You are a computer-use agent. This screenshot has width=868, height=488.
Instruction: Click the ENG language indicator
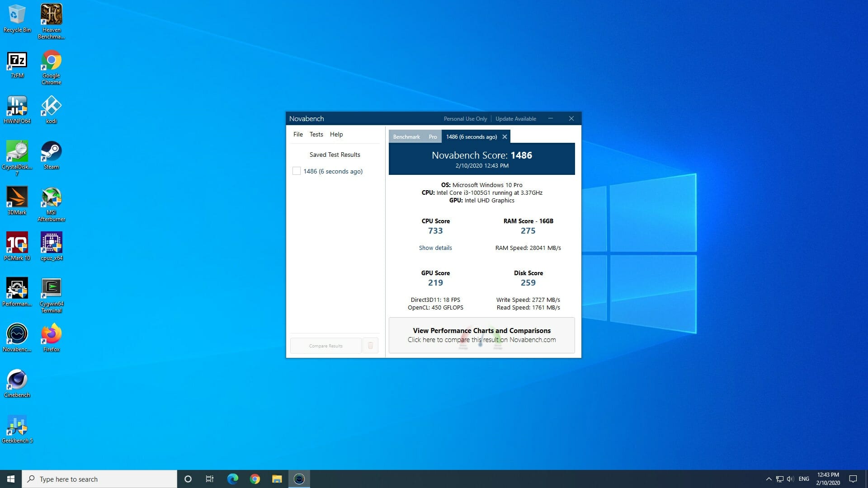pos(804,479)
